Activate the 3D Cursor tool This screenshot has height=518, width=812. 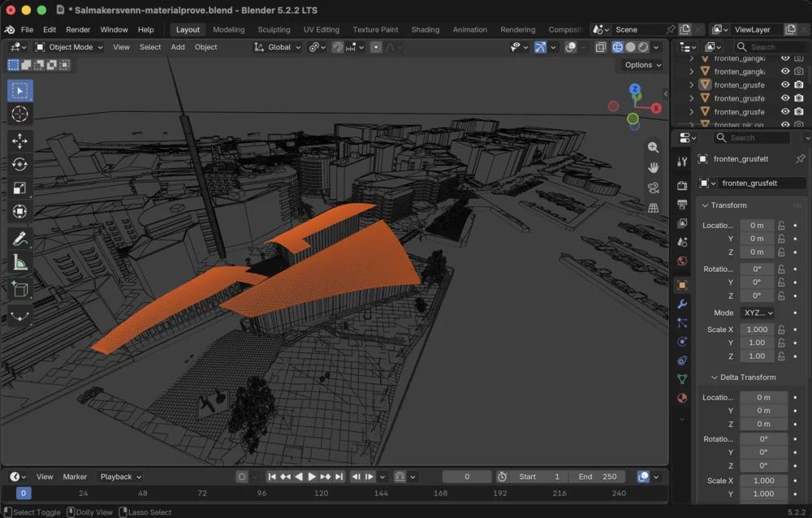point(19,114)
